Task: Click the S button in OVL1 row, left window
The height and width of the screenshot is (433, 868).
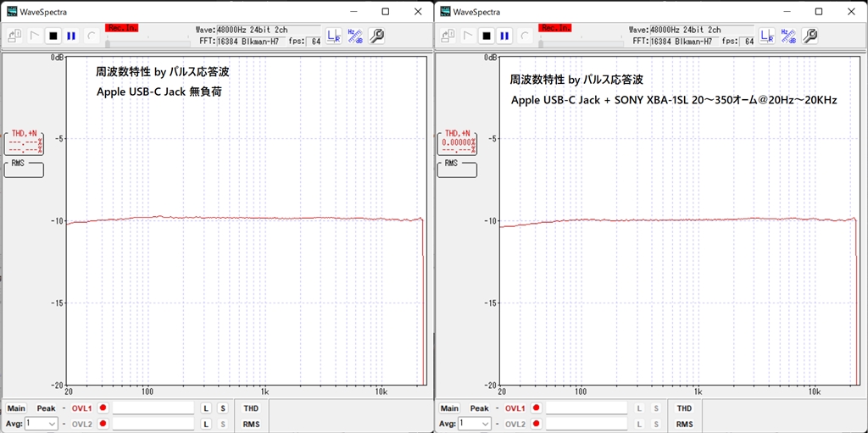Action: tap(222, 408)
